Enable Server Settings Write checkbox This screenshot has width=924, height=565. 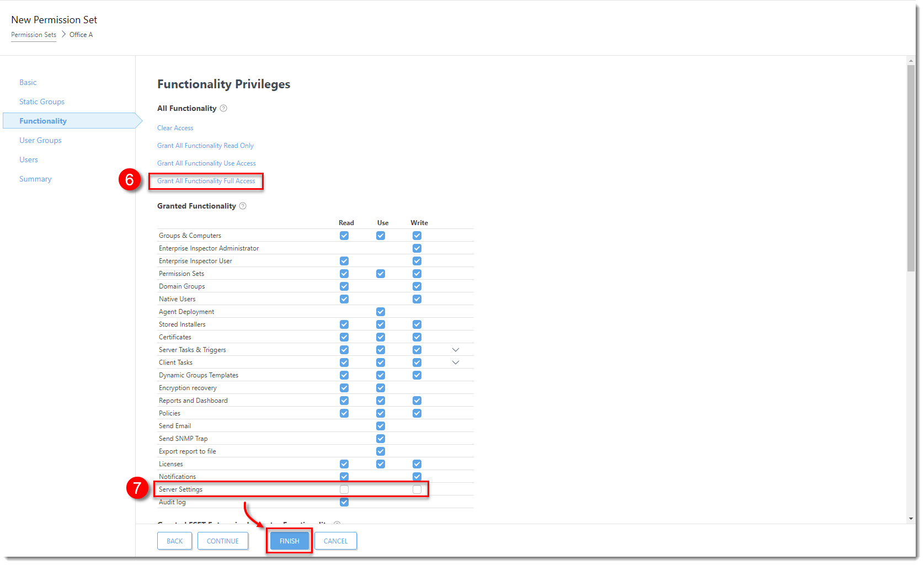point(417,489)
